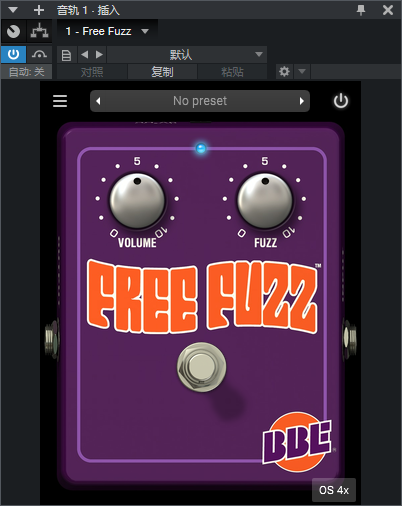This screenshot has height=506, width=402.
Task: Select previous plugin preset left arrow
Action: [98, 101]
